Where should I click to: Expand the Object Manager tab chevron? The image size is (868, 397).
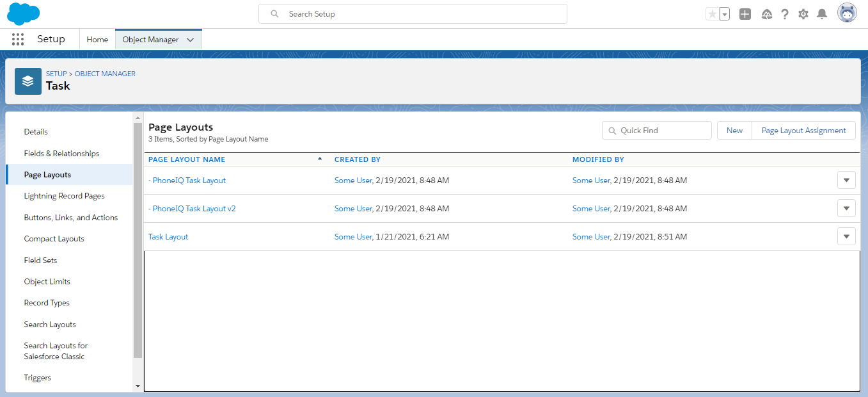[190, 40]
